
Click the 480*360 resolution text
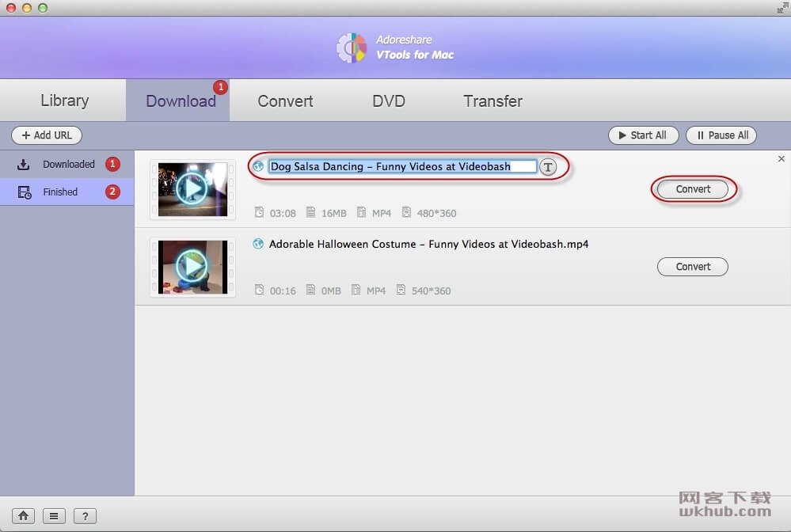point(436,213)
